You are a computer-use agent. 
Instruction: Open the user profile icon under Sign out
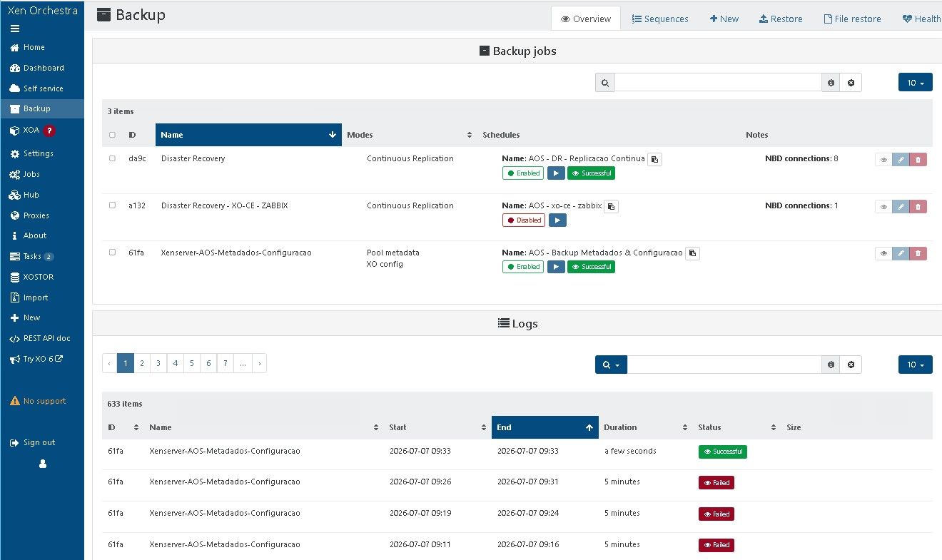[x=43, y=464]
